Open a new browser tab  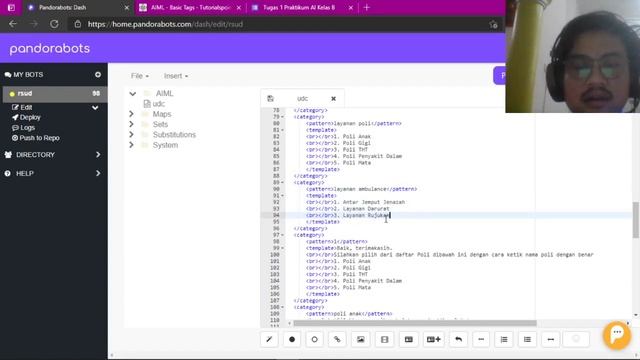coord(367,7)
